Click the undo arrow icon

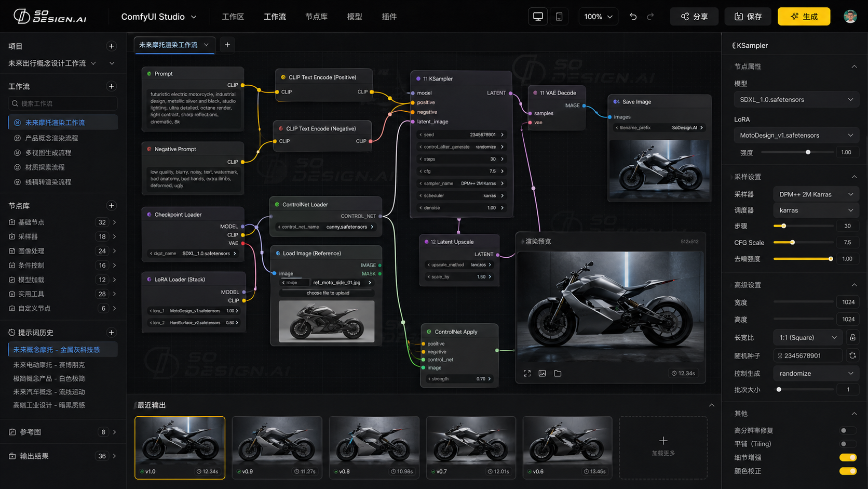[x=633, y=17]
